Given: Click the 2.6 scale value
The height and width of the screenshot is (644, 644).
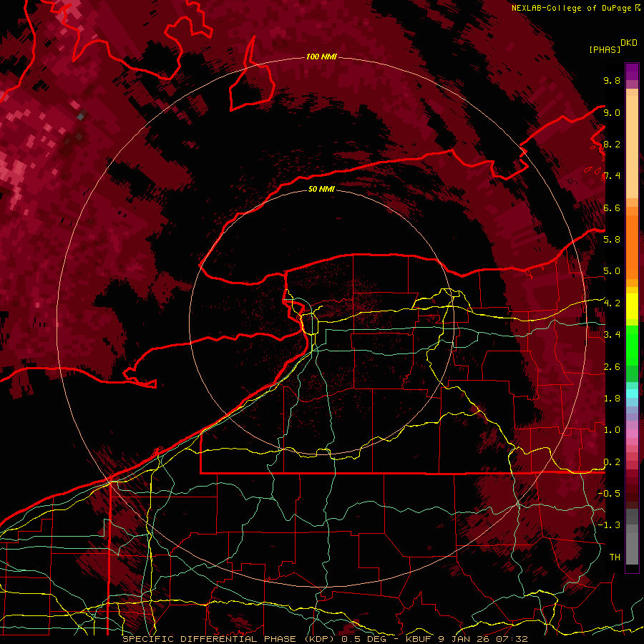Looking at the screenshot, I should point(612,367).
